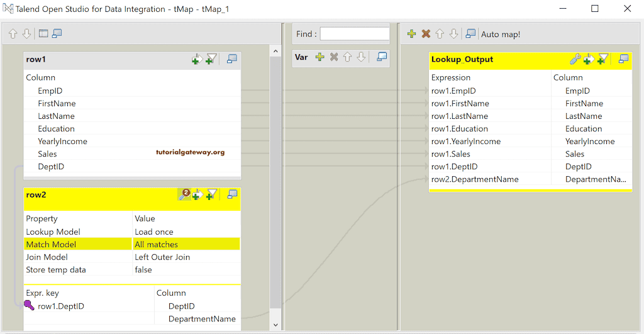Click the row1.FirstName expression in Lookup_Output
The height and width of the screenshot is (334, 644).
pos(460,103)
